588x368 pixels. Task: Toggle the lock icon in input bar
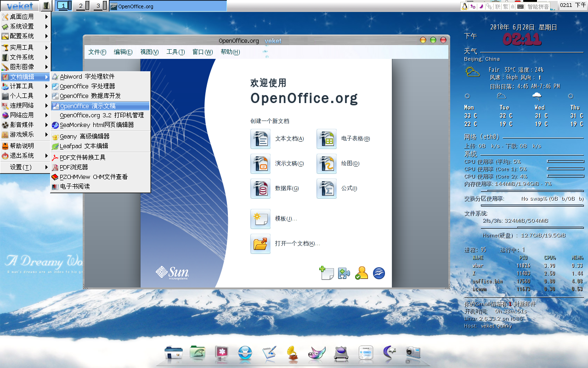click(513, 6)
